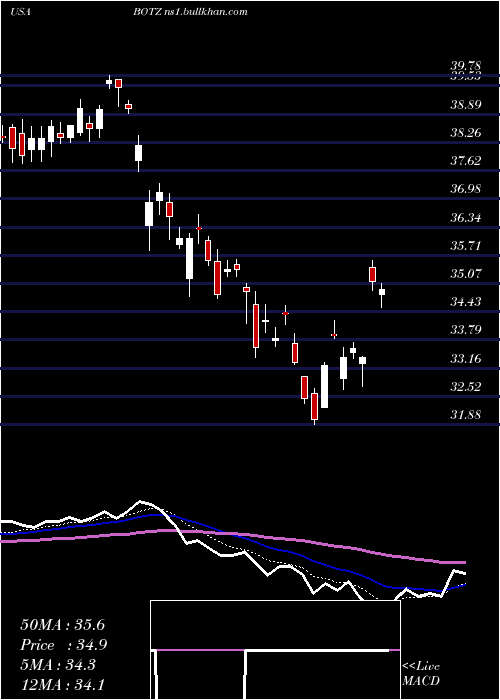Click the BOTZ ns1.bullkhan.com title text
Image resolution: width=500 pixels, height=700 pixels.
tap(190, 12)
